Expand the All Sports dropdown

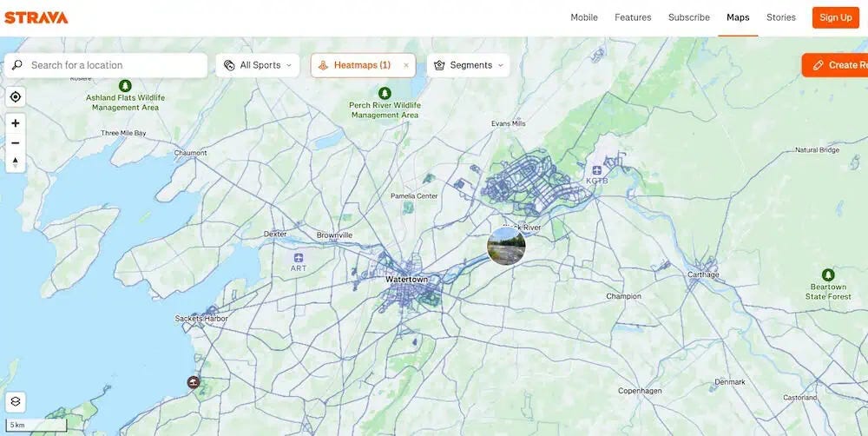click(258, 65)
